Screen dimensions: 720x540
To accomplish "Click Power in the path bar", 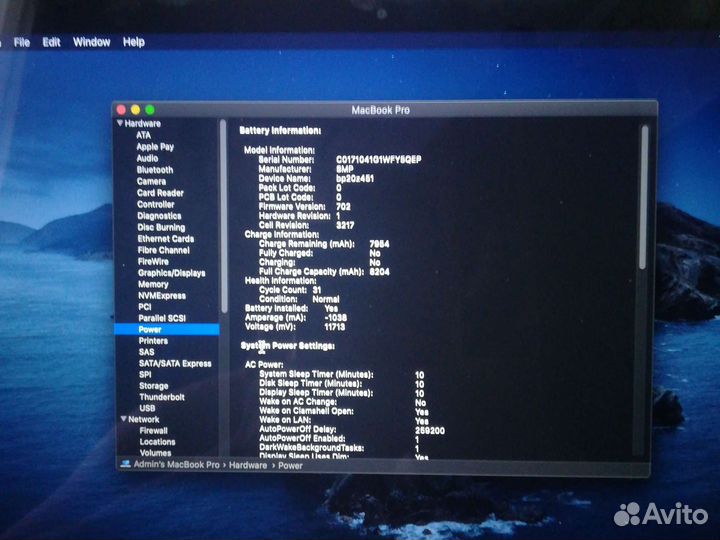I will coord(290,466).
